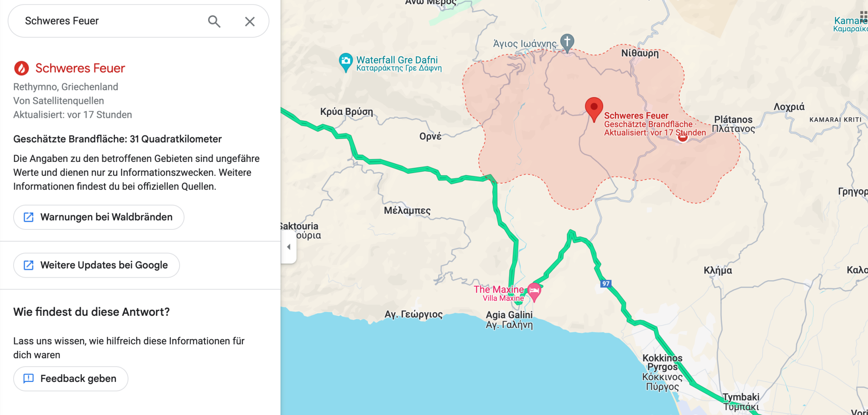This screenshot has height=415, width=868.
Task: Focus the Schweres Feuer search field
Action: (x=110, y=21)
